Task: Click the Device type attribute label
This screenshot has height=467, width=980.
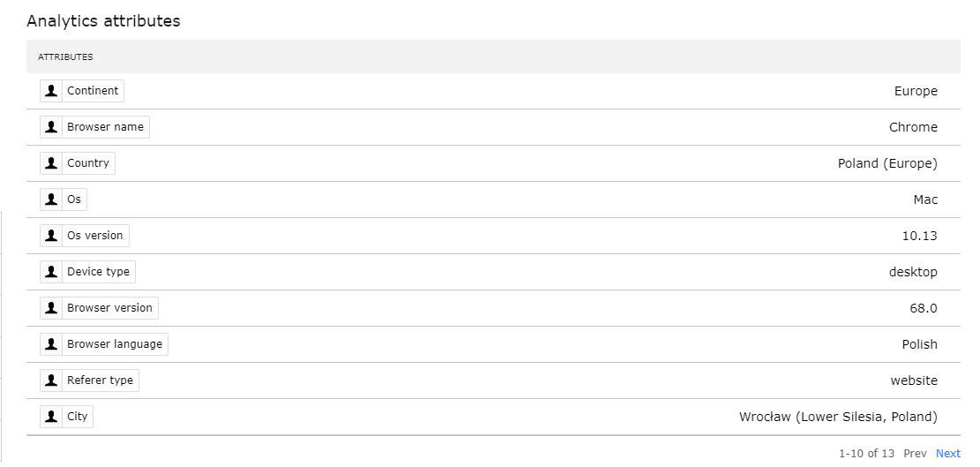Action: coord(98,272)
